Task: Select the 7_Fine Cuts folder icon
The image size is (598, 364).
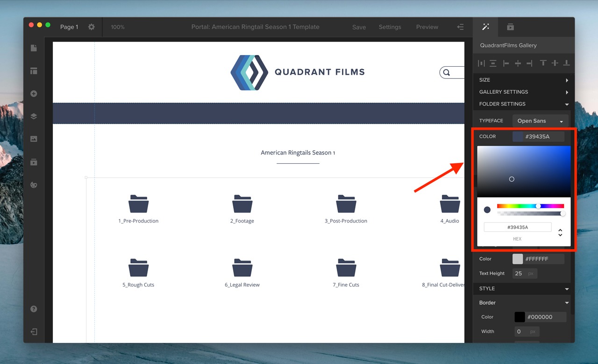Action: point(346,267)
